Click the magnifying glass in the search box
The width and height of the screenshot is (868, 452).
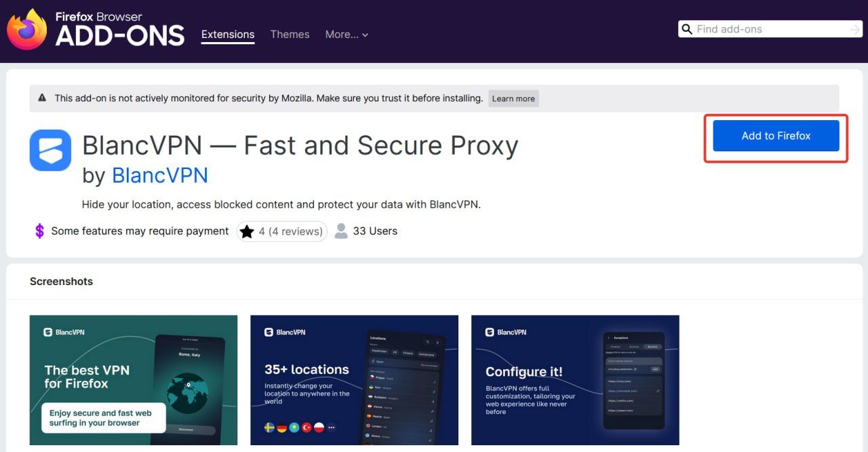coord(688,29)
